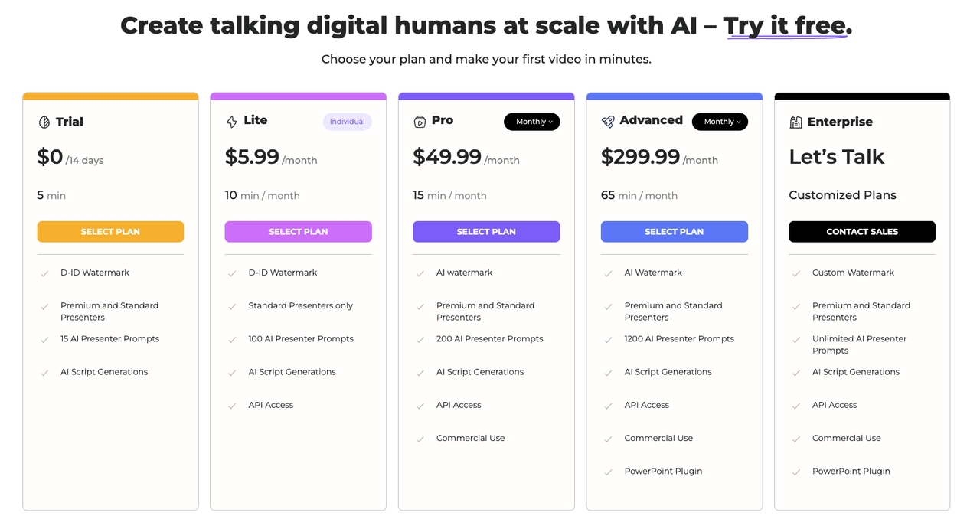Click the Individual badge on Lite plan
The width and height of the screenshot is (980, 519).
click(x=347, y=122)
